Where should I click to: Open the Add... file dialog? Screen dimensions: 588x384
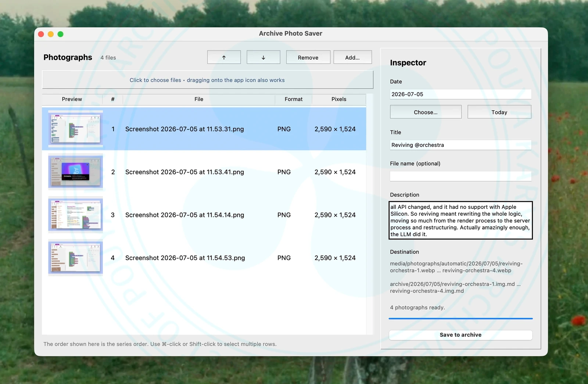coord(352,57)
